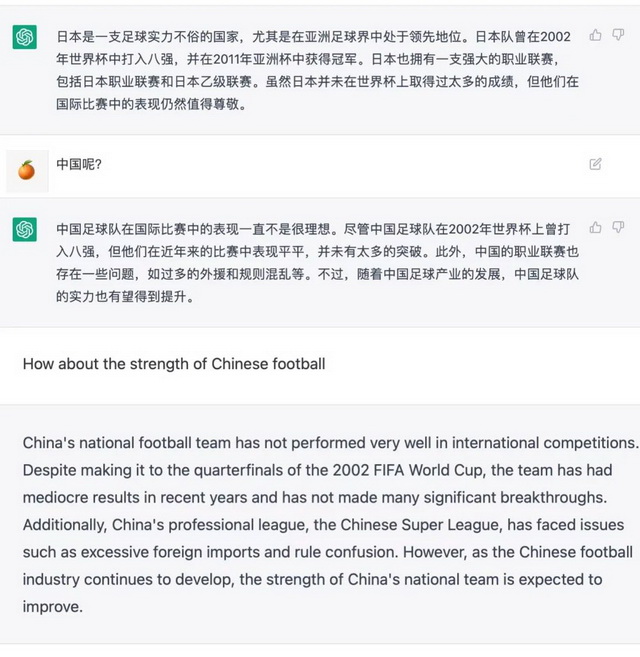Click the final word "improve."

click(52, 606)
